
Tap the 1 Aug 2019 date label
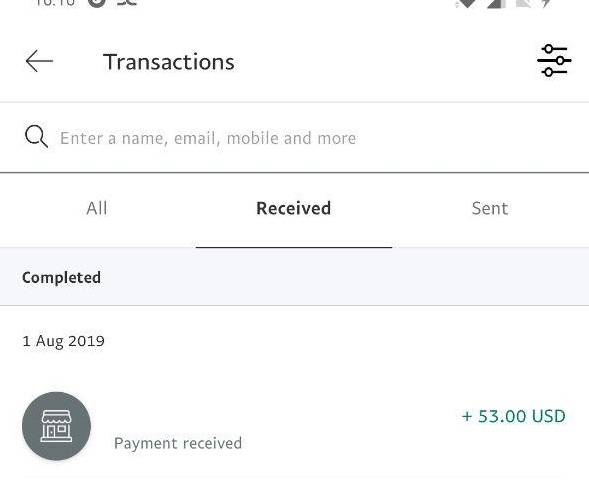[63, 341]
